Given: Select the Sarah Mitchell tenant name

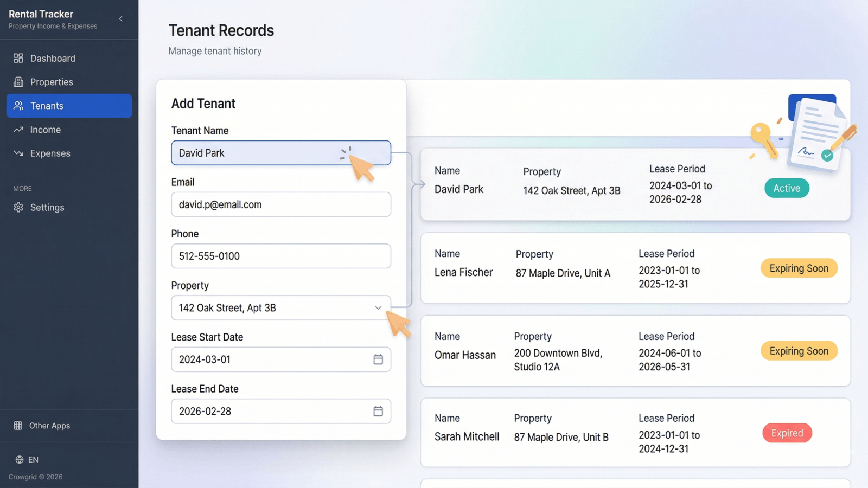Looking at the screenshot, I should tap(467, 436).
